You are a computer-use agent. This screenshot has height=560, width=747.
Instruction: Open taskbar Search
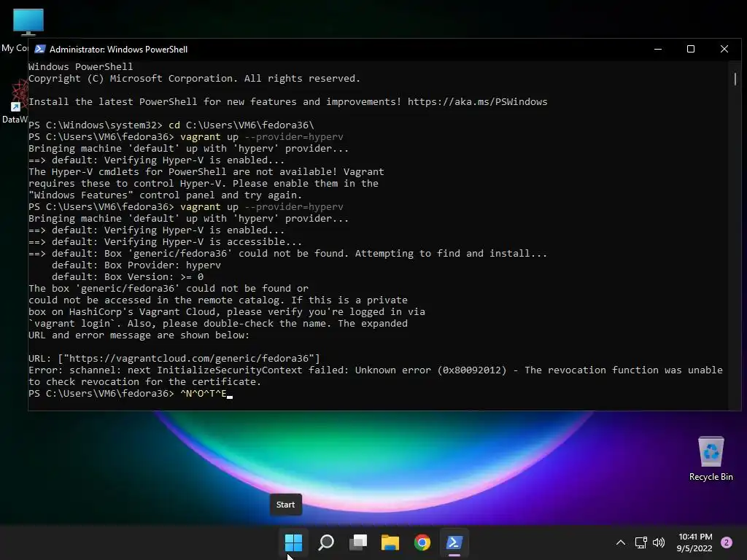click(326, 542)
